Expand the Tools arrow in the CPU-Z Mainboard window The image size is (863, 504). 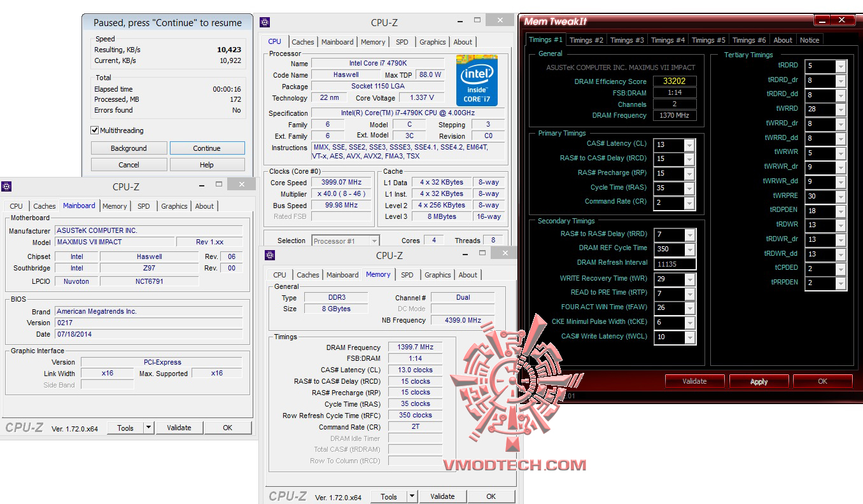coord(148,428)
